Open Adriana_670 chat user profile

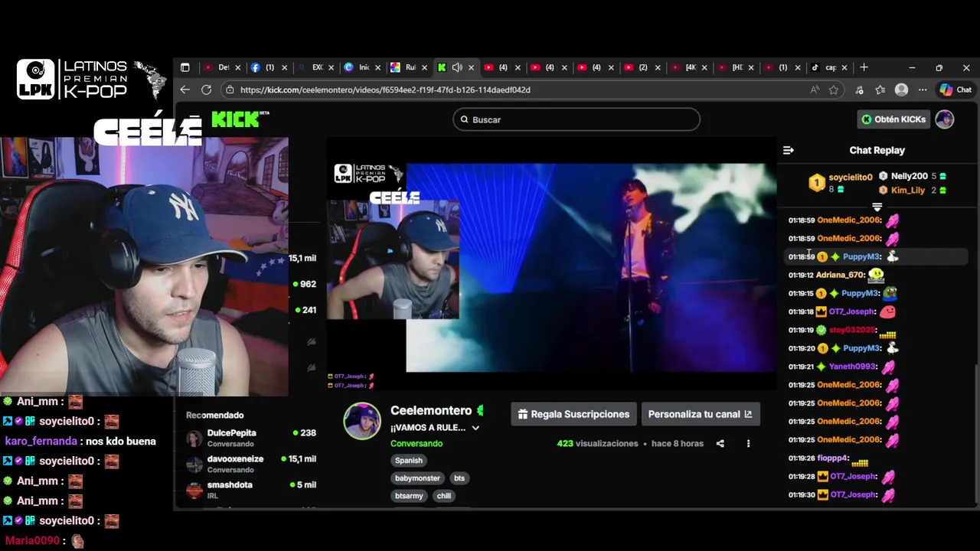(x=840, y=275)
